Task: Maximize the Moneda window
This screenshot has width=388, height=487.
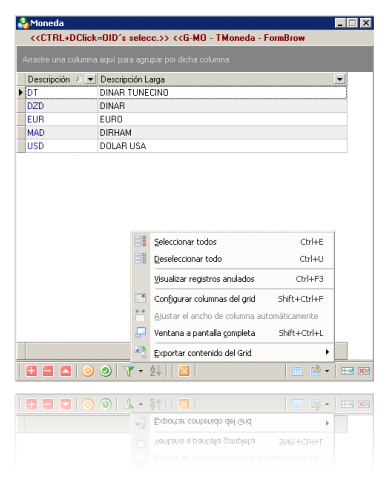Action: click(x=352, y=23)
